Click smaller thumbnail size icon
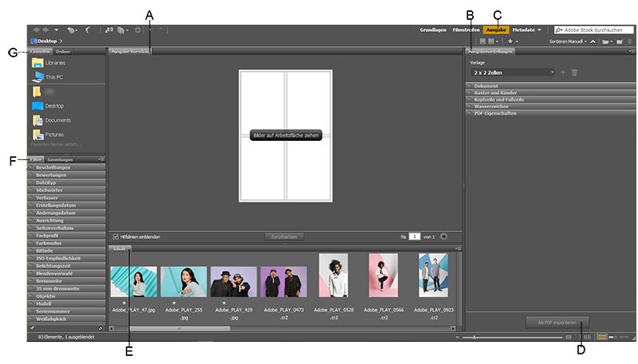Screen dimensions: 638x364 (x=457, y=337)
